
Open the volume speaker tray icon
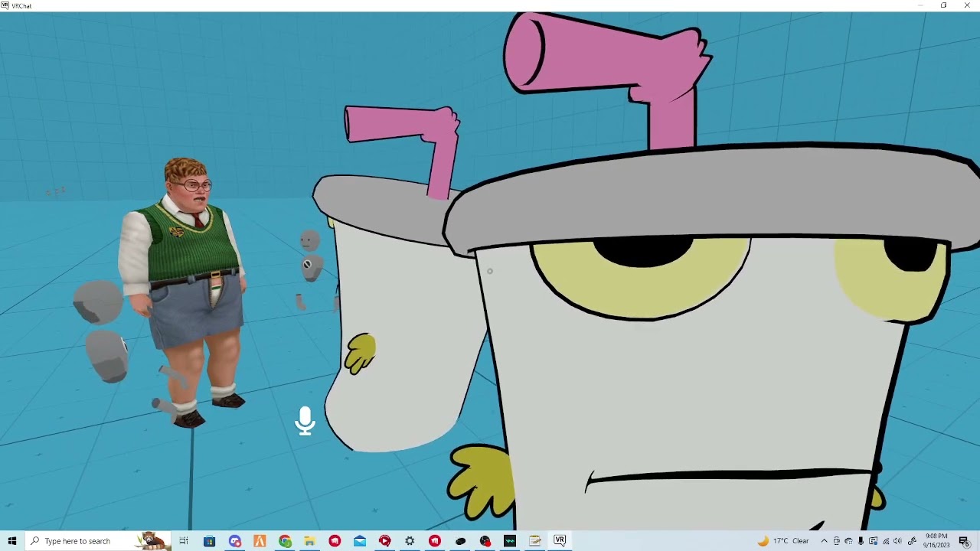(897, 541)
